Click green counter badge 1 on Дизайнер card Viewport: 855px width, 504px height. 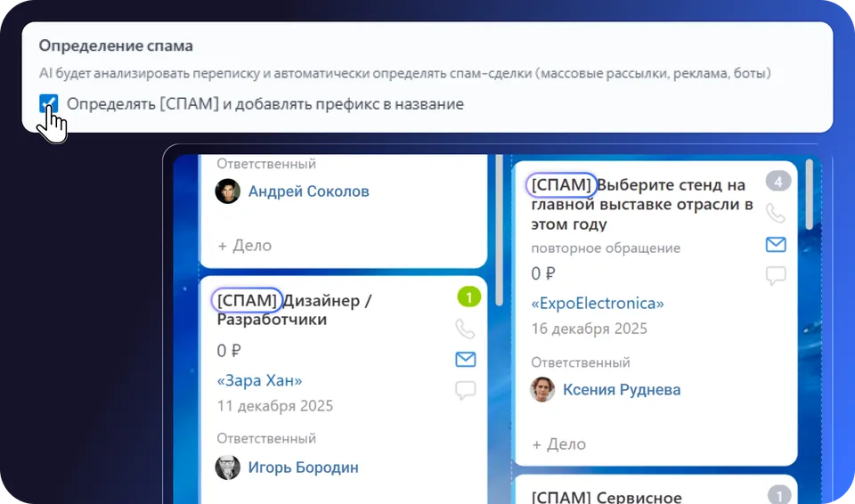(469, 297)
